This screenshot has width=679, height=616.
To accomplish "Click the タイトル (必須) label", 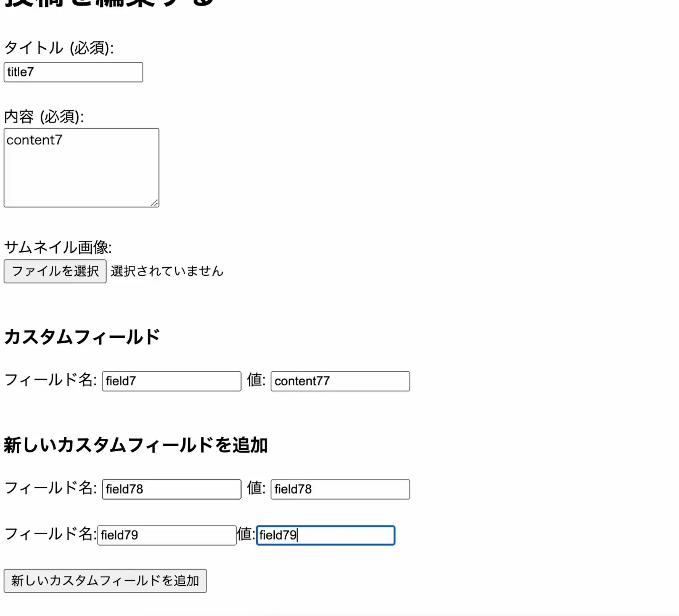I will tap(59, 48).
